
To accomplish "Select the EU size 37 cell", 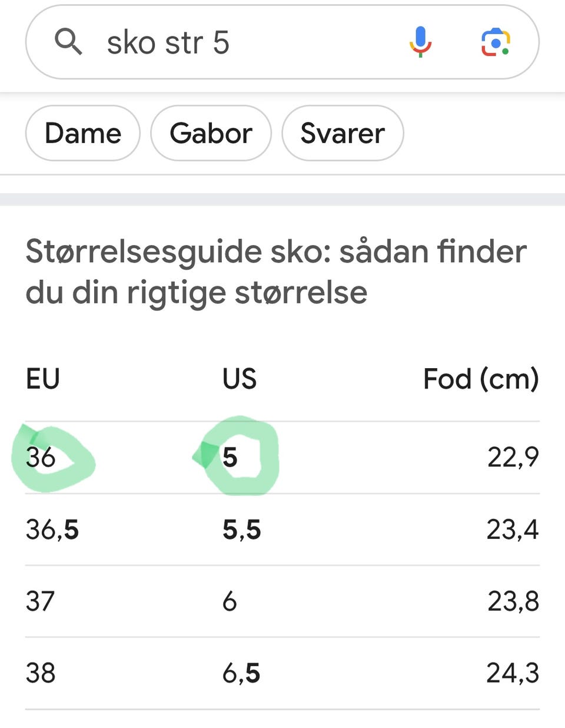I will click(40, 601).
